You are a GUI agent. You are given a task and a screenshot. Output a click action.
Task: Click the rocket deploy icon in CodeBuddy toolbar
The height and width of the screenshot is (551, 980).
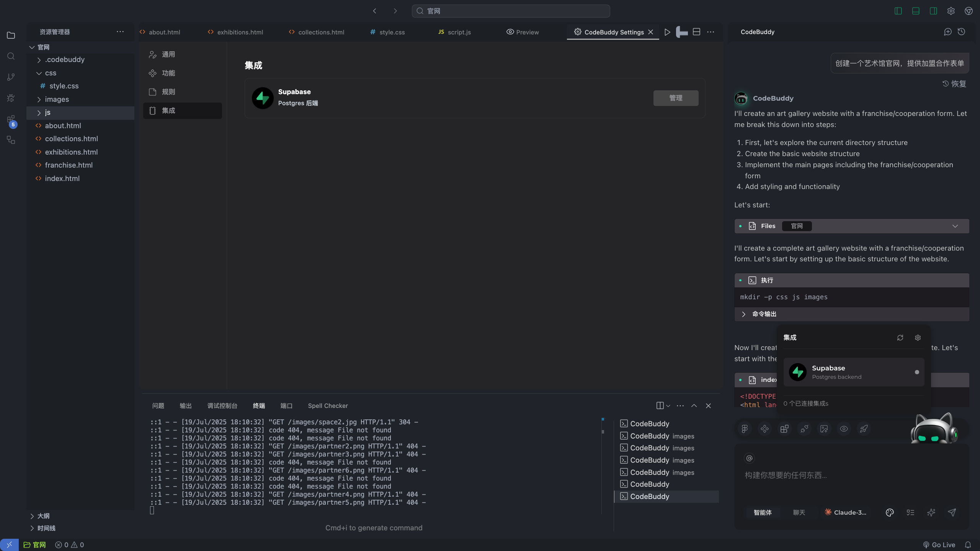[x=864, y=429]
